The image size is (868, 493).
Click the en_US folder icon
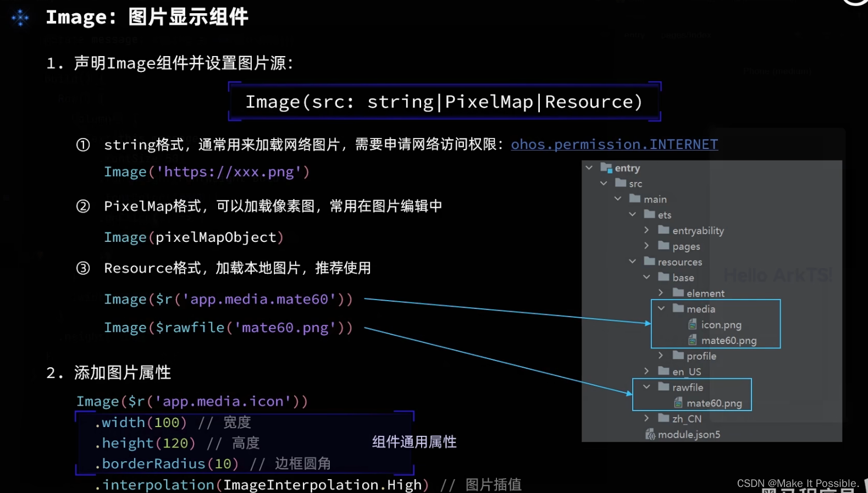[664, 372]
